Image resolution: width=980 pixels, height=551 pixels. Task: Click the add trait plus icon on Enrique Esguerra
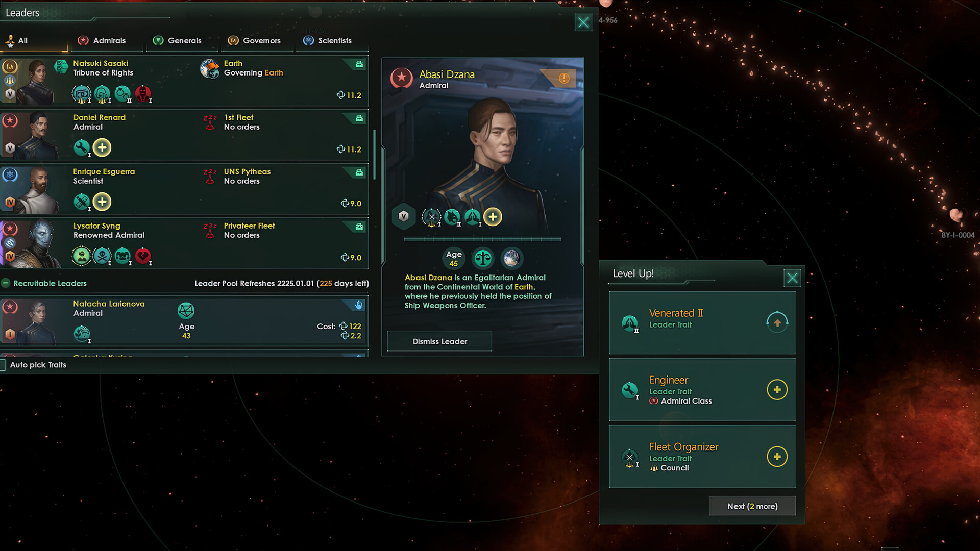pyautogui.click(x=102, y=201)
